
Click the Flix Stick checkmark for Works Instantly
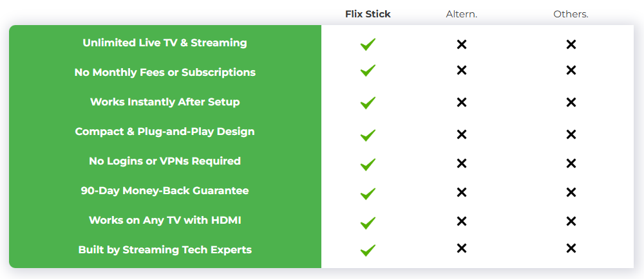coord(368,103)
